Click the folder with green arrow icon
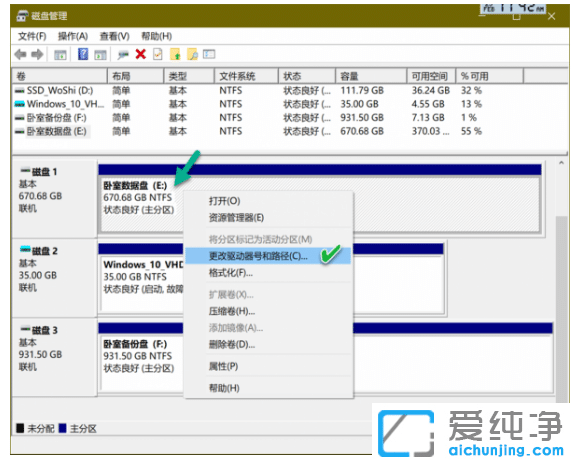Viewport: 572px width, 463px height. [175, 54]
